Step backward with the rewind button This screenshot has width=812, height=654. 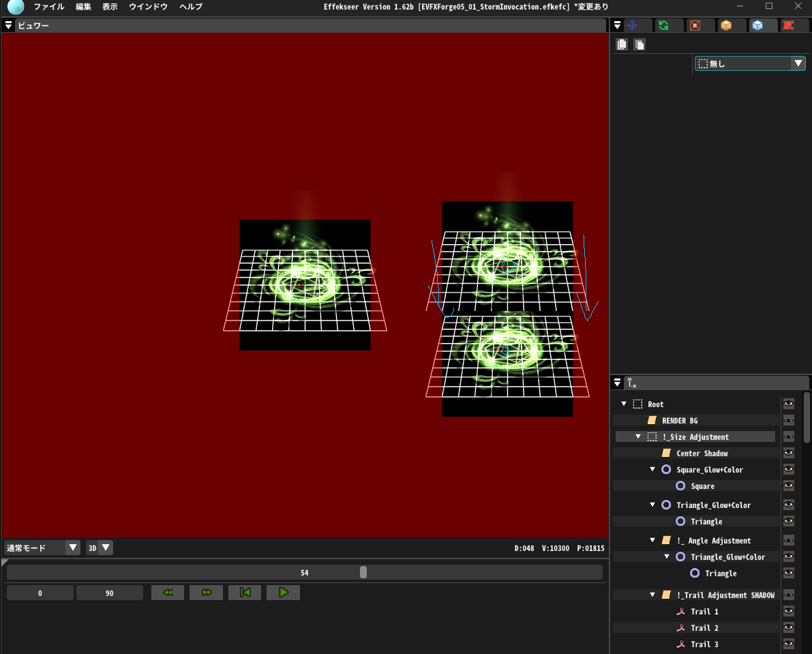[x=168, y=593]
